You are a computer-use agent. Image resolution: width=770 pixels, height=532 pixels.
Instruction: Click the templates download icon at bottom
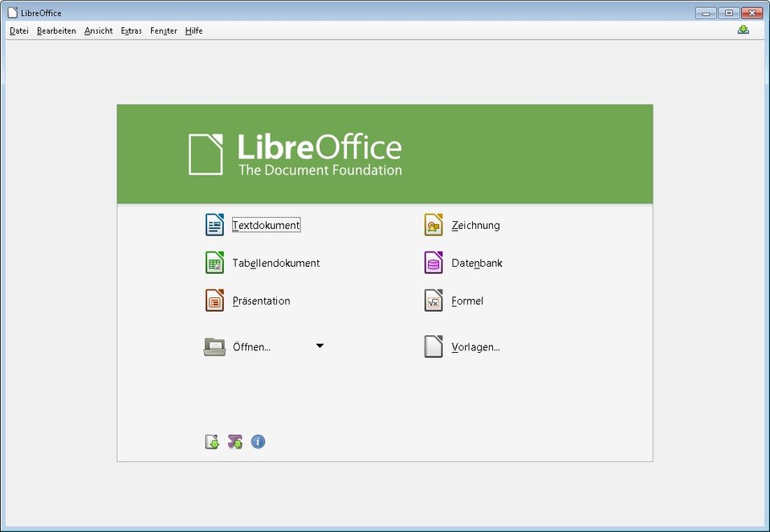pos(212,442)
